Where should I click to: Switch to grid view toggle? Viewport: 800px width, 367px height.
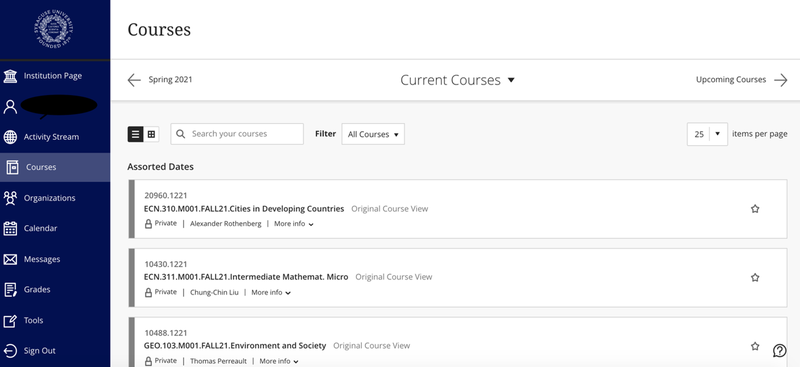152,134
